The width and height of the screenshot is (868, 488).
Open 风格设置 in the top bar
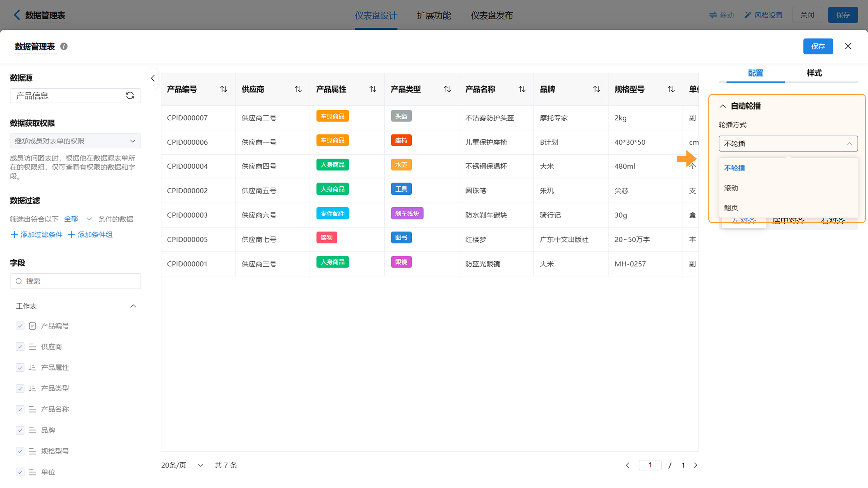(x=764, y=15)
